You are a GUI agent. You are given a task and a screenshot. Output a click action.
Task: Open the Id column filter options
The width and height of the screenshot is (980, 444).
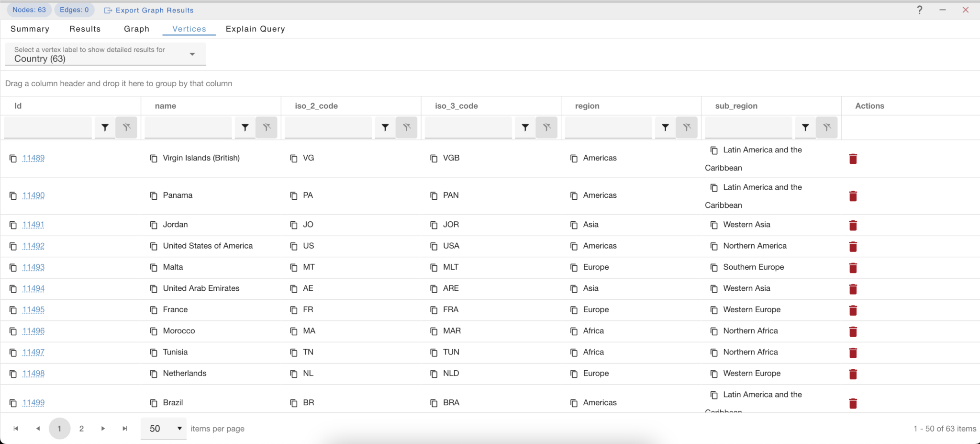click(105, 127)
